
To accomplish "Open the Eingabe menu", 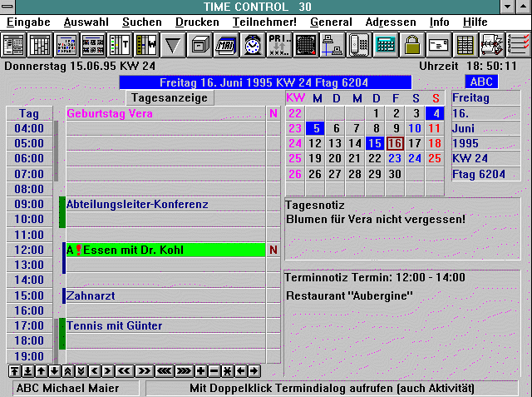I will click(28, 22).
